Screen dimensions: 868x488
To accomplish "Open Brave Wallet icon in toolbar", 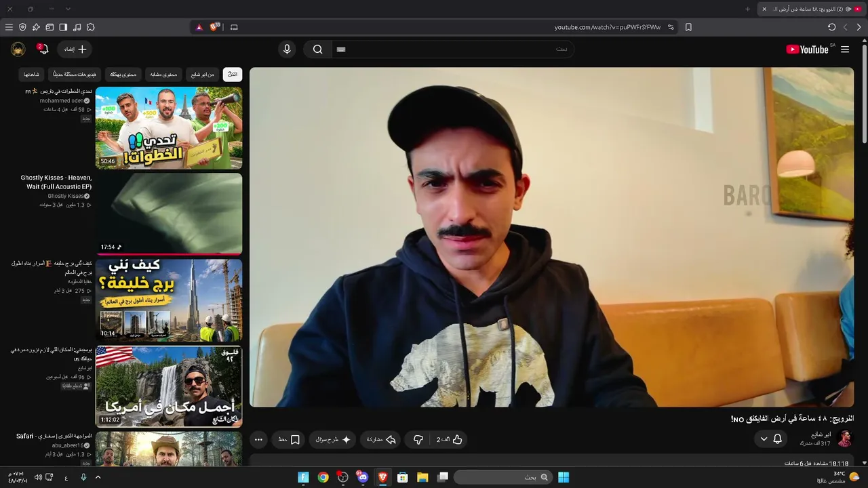I will (x=50, y=27).
